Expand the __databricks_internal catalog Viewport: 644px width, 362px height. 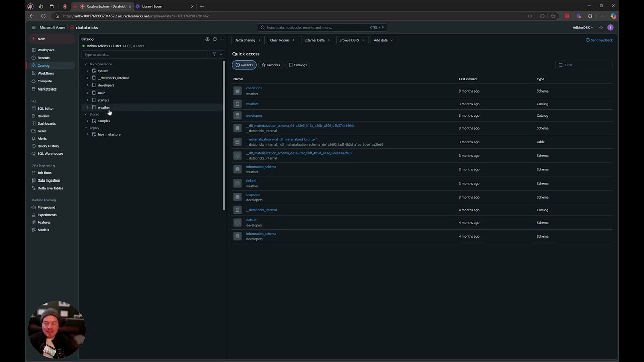pyautogui.click(x=88, y=78)
